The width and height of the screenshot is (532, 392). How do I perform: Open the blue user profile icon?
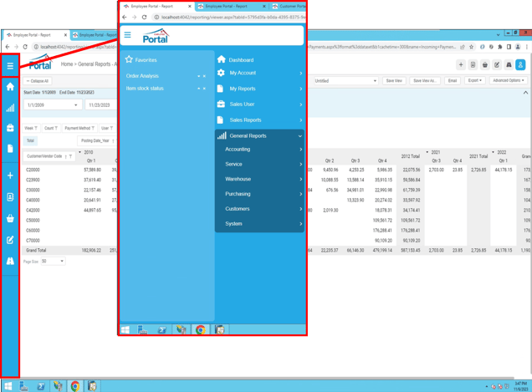520,64
